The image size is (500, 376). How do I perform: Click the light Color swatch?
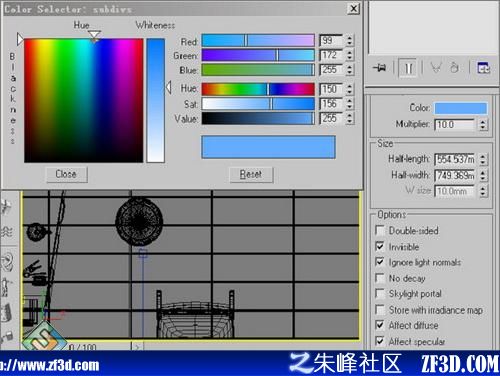coord(461,108)
